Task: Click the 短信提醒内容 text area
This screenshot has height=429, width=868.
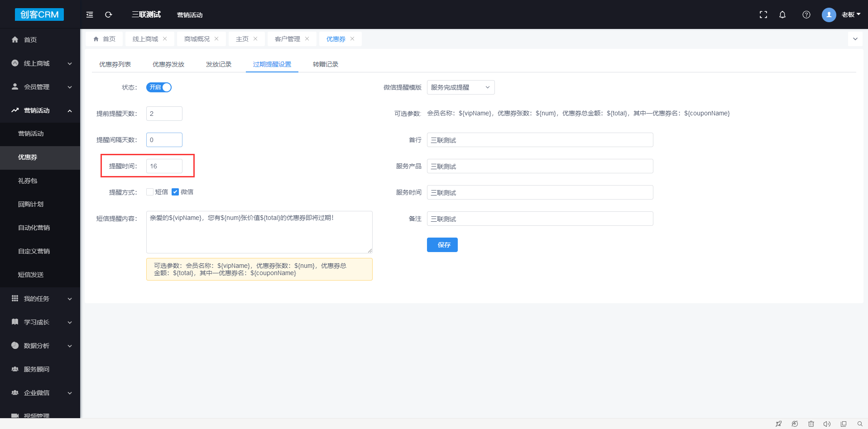Action: [259, 232]
